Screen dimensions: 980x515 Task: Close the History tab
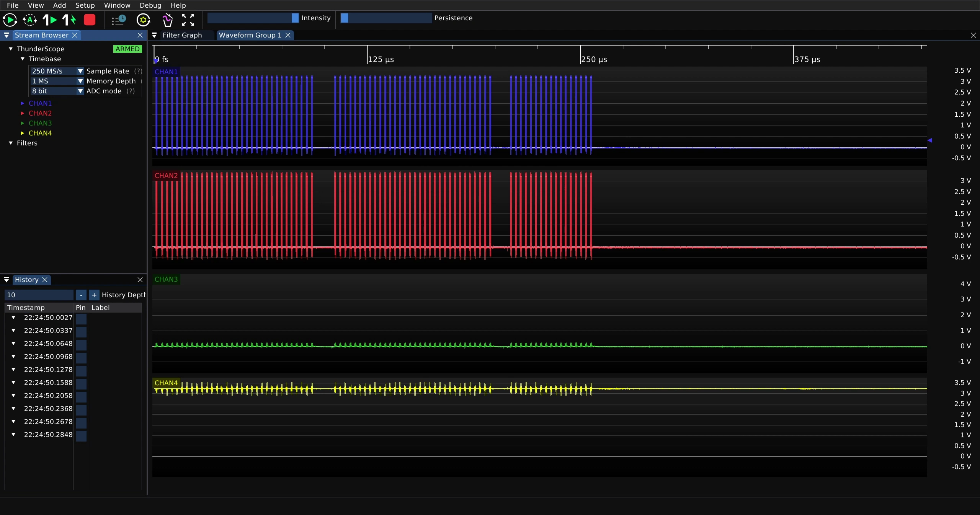point(45,280)
